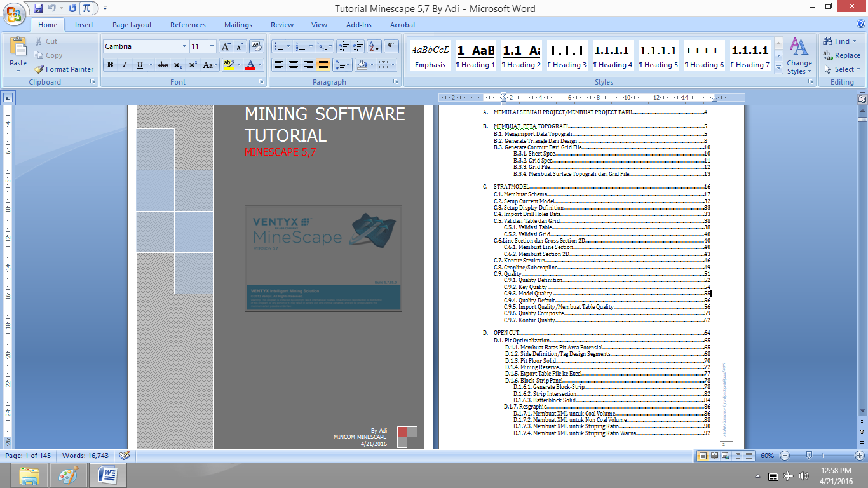Viewport: 868px width, 488px height.
Task: Click the Clear Formatting icon
Action: click(x=257, y=46)
